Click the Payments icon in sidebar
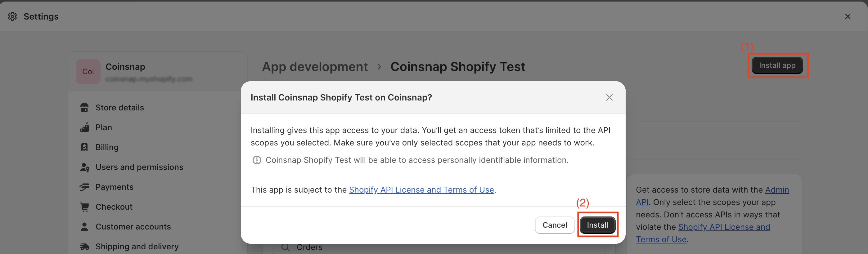The image size is (868, 254). 84,187
